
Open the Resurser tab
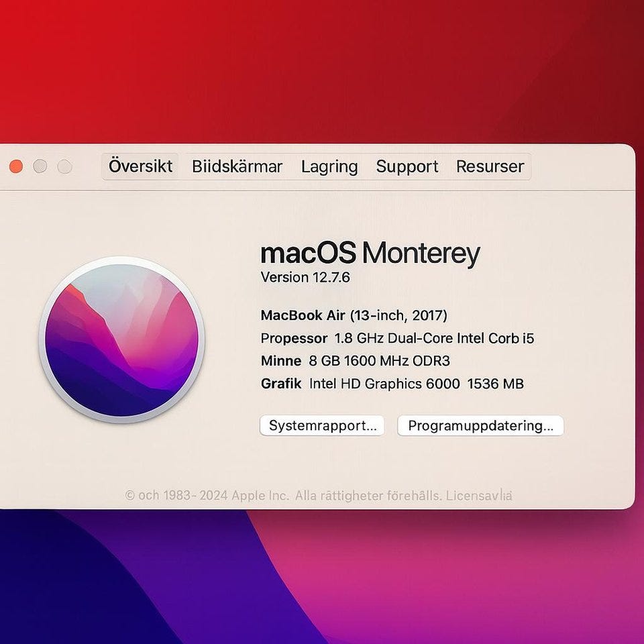pos(490,166)
